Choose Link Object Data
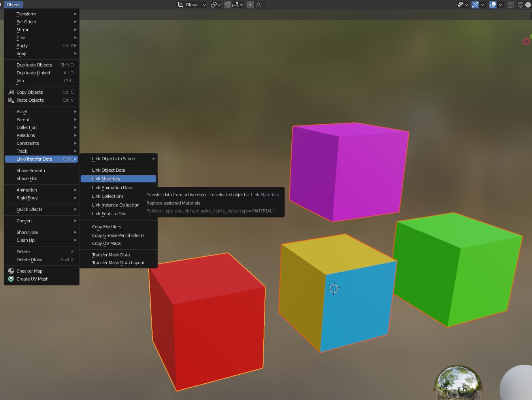Viewport: 532px width, 400px height. 119,170
